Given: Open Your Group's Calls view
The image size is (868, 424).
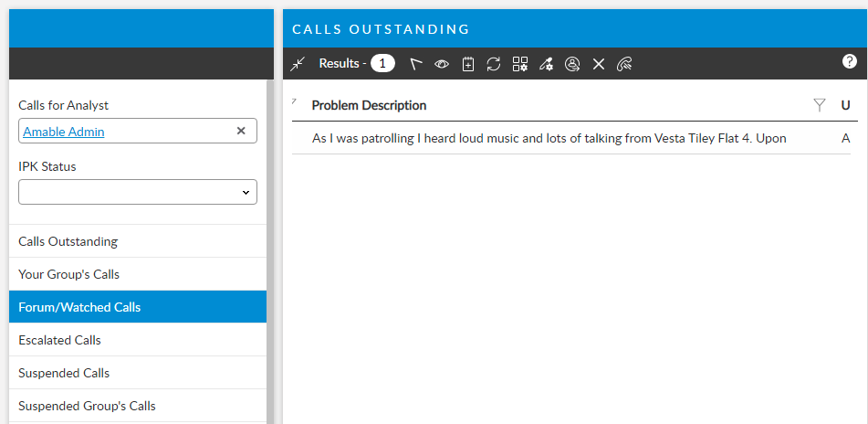Looking at the screenshot, I should tap(69, 274).
